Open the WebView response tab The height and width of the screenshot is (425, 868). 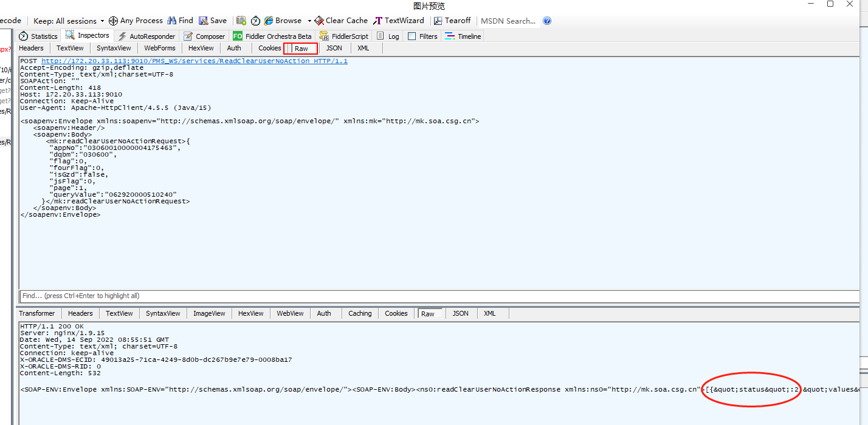click(290, 313)
